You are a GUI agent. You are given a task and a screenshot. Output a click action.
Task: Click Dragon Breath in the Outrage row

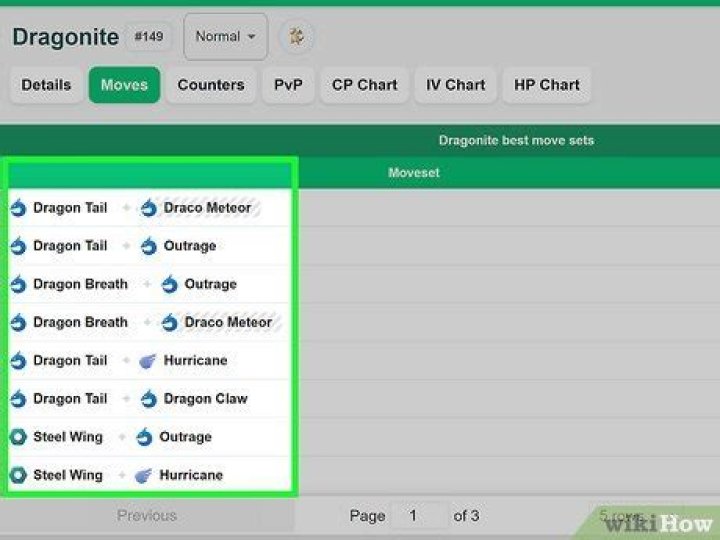(x=81, y=284)
